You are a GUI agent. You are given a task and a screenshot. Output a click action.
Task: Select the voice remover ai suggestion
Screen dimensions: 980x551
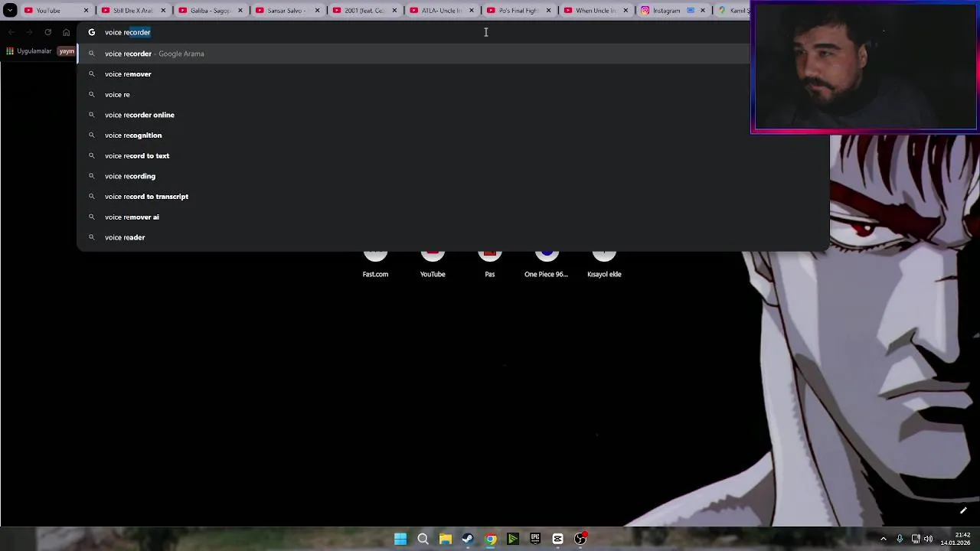click(453, 217)
